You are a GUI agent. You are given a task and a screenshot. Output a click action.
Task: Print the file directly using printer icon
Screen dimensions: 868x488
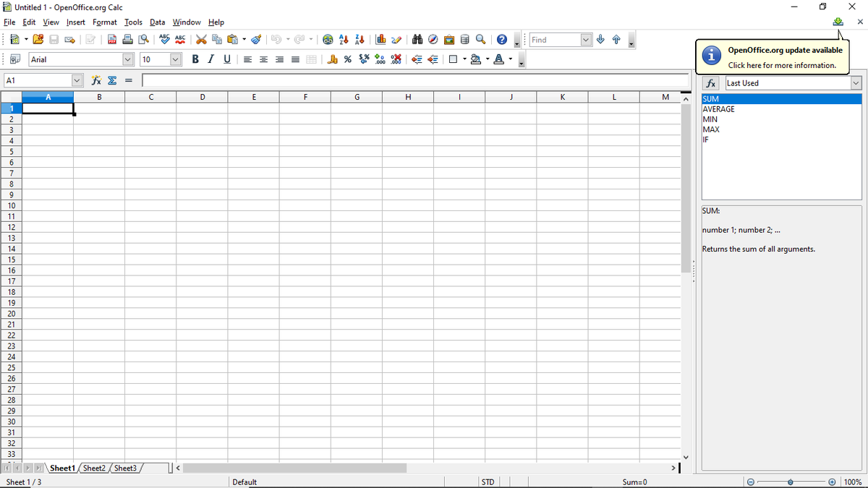pyautogui.click(x=128, y=40)
